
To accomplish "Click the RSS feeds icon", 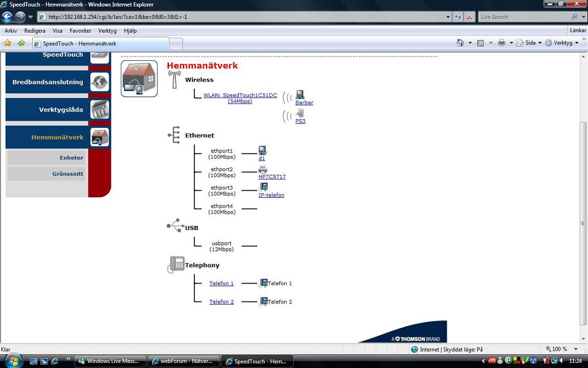I will pyautogui.click(x=480, y=43).
